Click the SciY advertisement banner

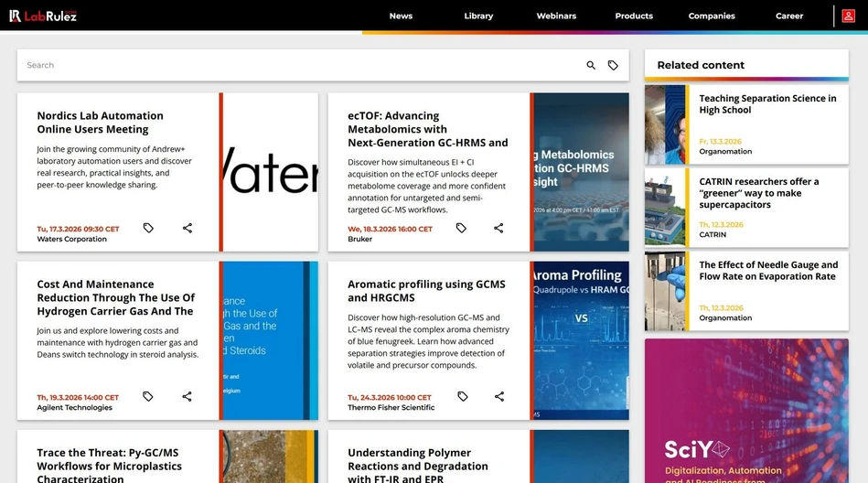tap(746, 411)
